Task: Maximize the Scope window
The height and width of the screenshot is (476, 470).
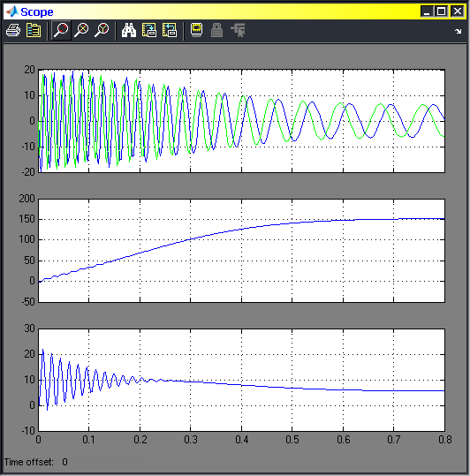Action: [442, 11]
